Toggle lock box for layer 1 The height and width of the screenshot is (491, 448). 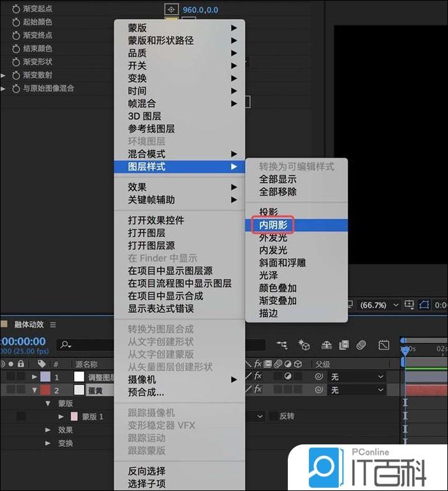(21, 377)
